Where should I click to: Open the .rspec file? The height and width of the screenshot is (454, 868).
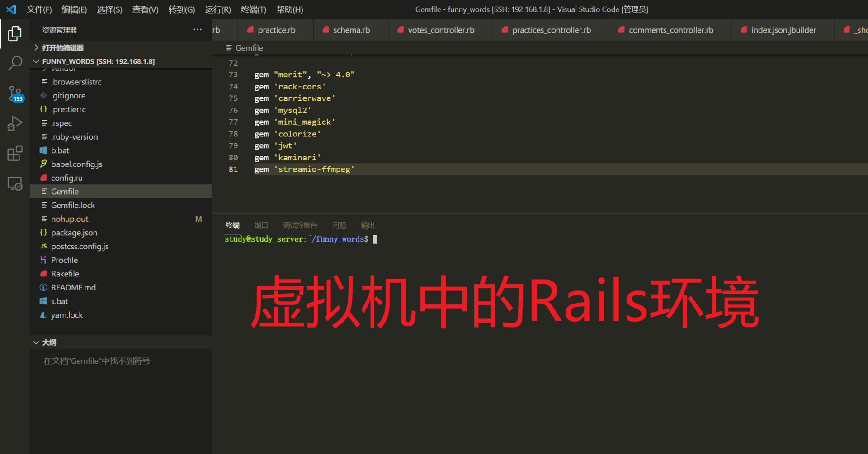(121, 123)
